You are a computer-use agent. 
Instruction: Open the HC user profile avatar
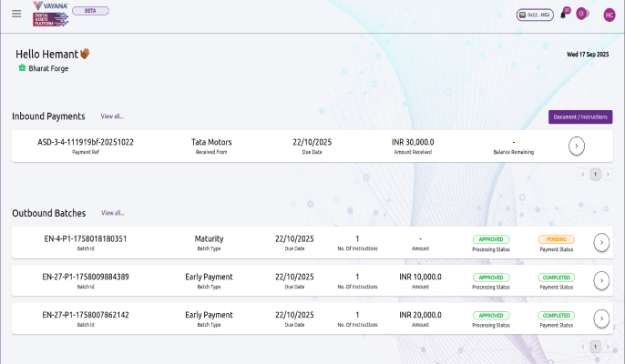point(610,15)
